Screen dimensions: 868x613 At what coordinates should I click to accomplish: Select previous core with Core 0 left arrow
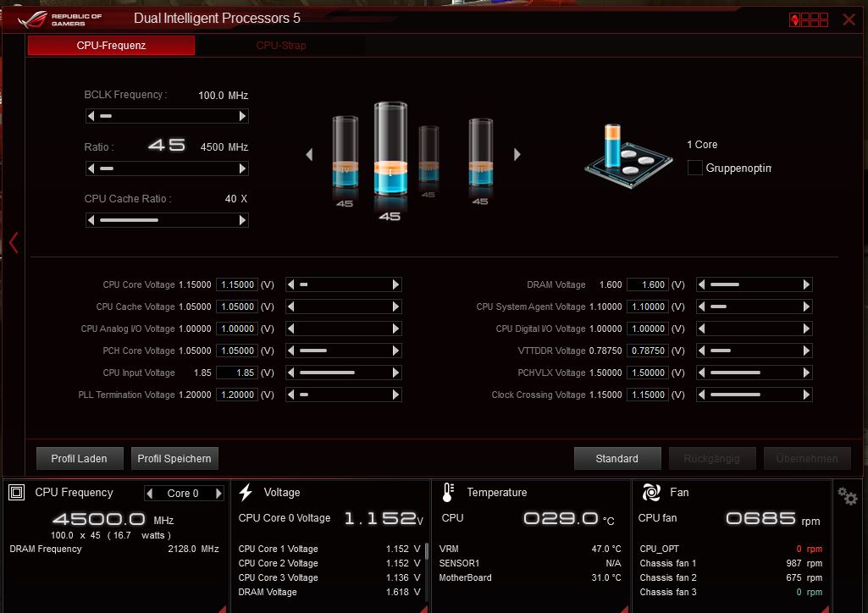click(x=149, y=493)
